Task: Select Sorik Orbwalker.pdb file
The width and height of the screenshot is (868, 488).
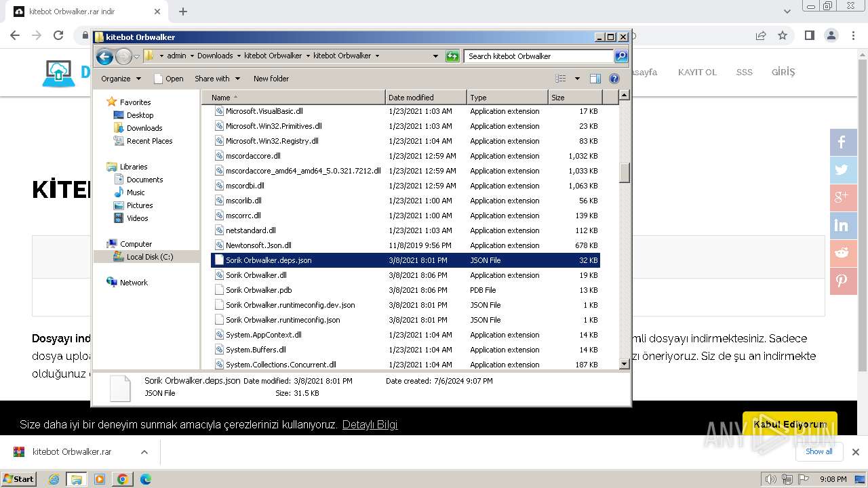Action: pos(406,290)
